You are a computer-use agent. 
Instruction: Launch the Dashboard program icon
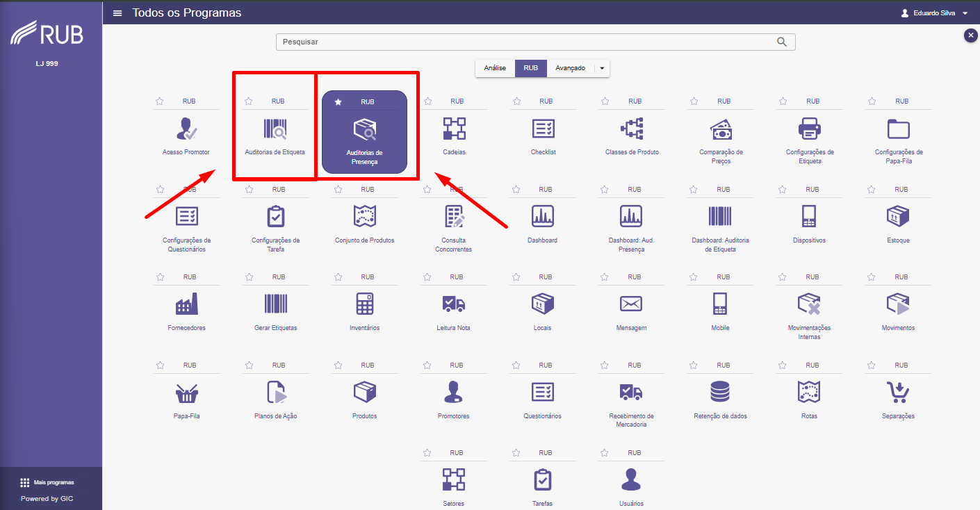542,217
